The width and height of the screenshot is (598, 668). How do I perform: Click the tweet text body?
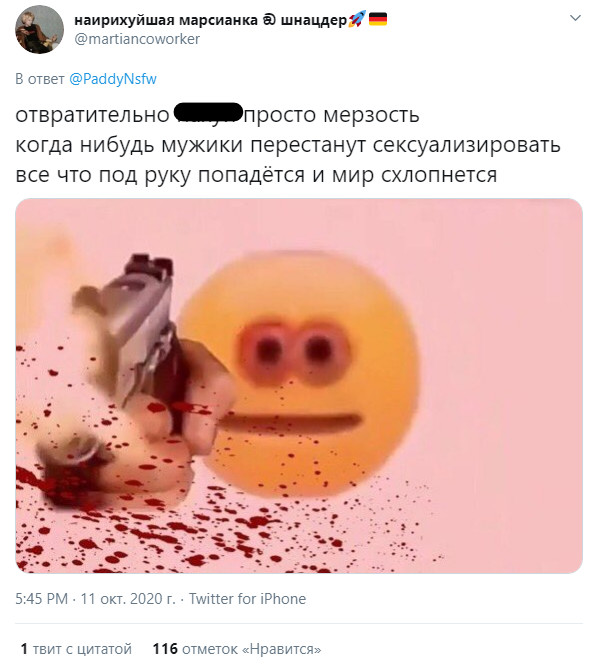(288, 144)
